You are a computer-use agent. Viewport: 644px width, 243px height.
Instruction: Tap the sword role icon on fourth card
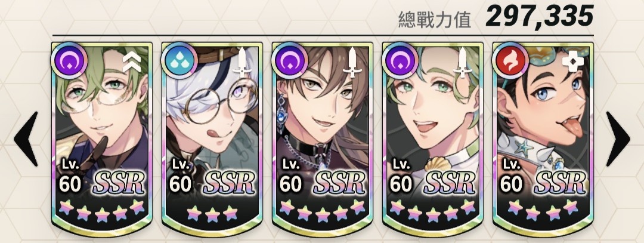click(x=463, y=62)
